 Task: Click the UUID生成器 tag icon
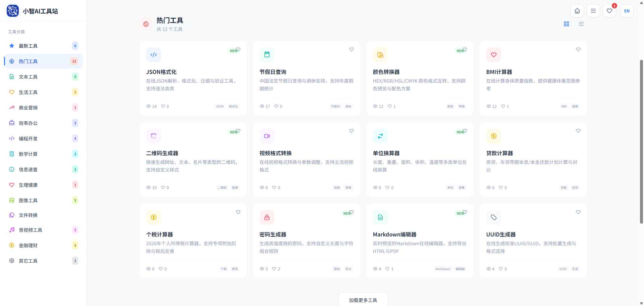click(494, 217)
